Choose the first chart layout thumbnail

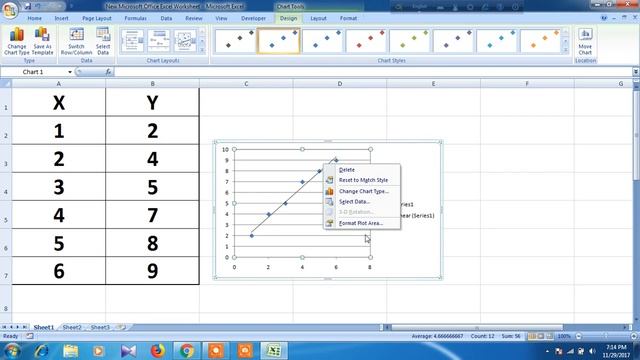pos(132,41)
